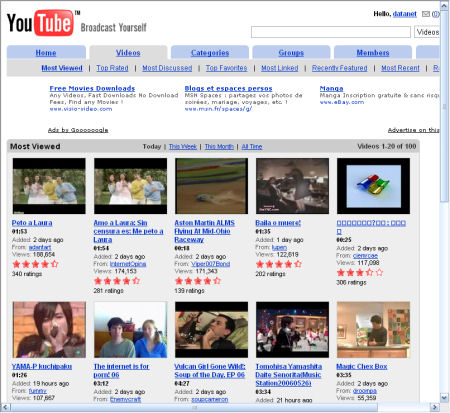Open Top Favorites list
Image resolution: width=450 pixels, height=413 pixels.
click(x=226, y=68)
